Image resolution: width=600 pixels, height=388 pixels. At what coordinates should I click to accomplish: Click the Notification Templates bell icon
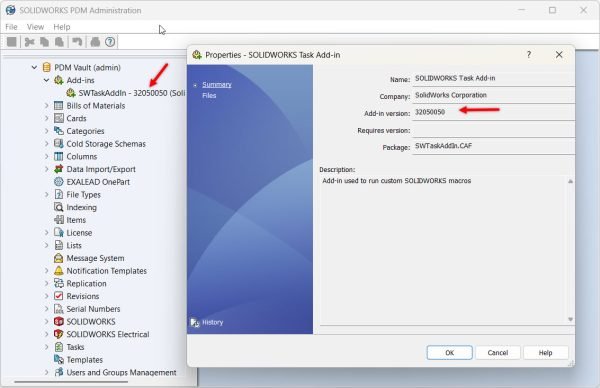59,271
